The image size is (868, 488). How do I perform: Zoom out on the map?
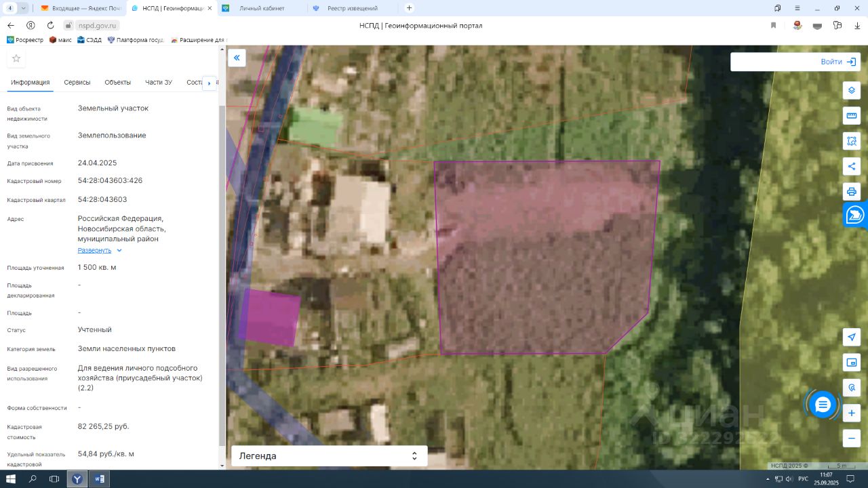[852, 438]
